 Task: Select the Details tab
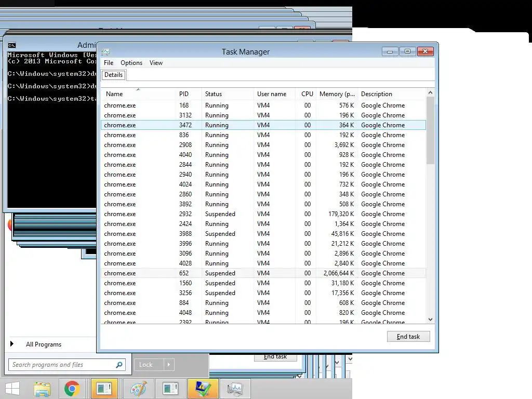tap(113, 75)
